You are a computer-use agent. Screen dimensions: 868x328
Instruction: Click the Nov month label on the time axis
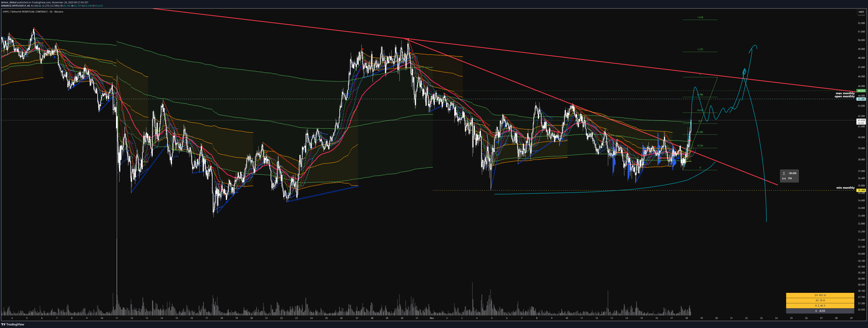pyautogui.click(x=432, y=318)
